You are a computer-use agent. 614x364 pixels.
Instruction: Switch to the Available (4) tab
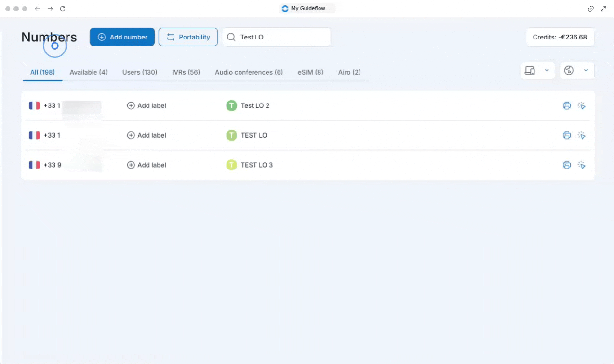click(89, 72)
